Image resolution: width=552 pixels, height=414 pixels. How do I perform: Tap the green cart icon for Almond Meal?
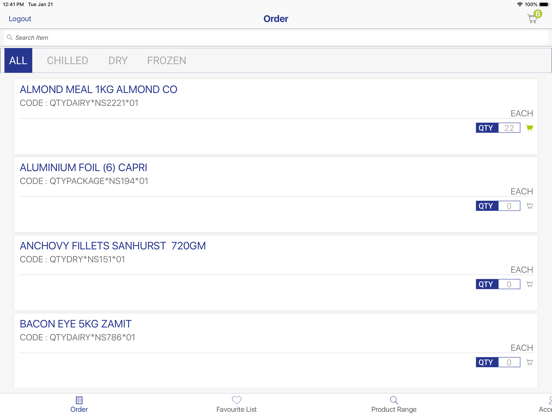[529, 128]
